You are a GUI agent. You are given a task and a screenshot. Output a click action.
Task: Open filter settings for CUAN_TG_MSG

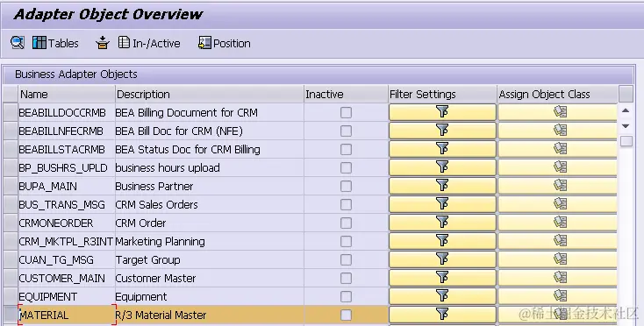pyautogui.click(x=442, y=260)
